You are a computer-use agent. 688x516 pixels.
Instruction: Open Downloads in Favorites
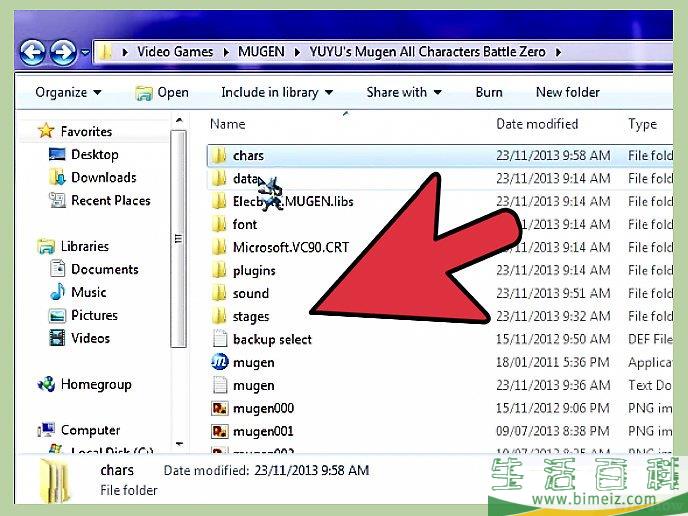point(104,177)
